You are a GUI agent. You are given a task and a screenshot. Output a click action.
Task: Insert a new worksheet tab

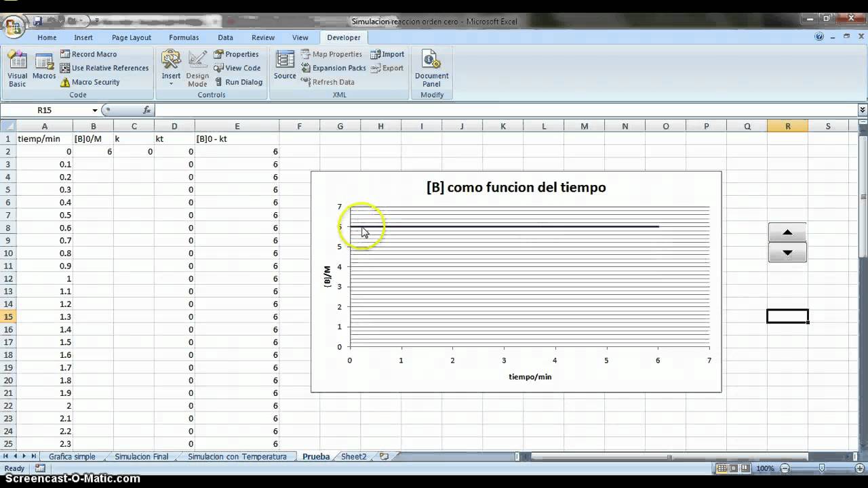tap(384, 457)
